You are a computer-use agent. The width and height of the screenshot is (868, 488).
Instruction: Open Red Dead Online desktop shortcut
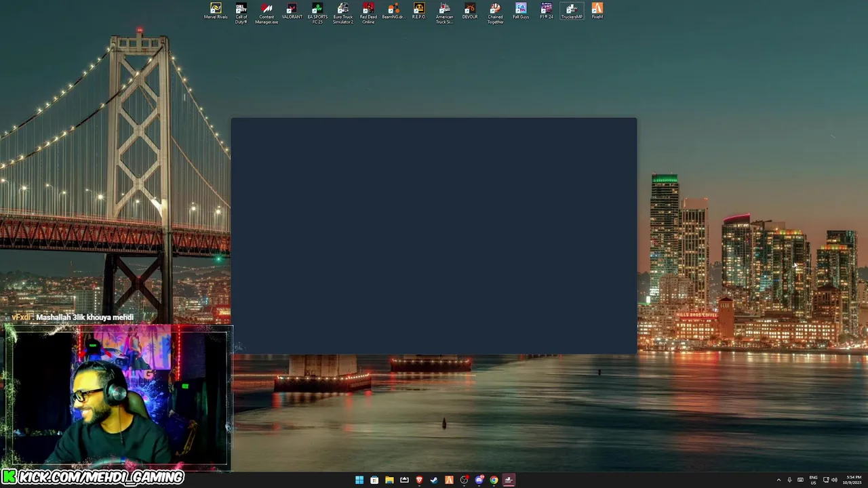tap(368, 13)
